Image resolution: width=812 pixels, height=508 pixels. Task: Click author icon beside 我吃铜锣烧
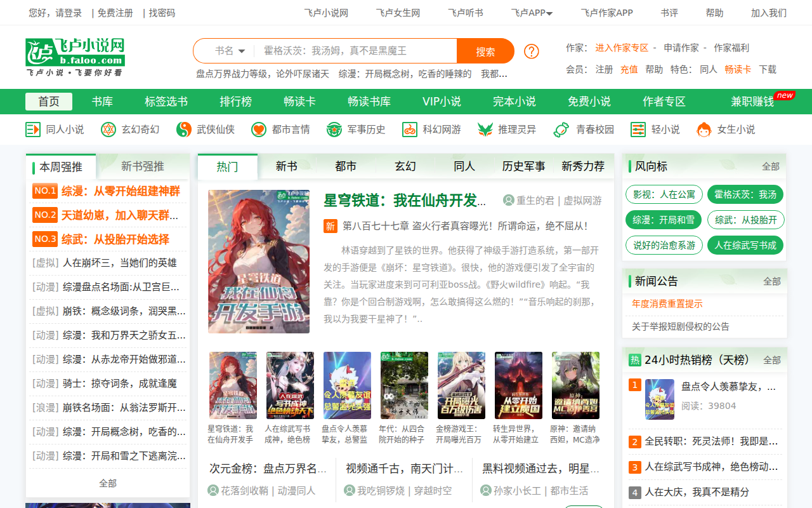[x=350, y=490]
